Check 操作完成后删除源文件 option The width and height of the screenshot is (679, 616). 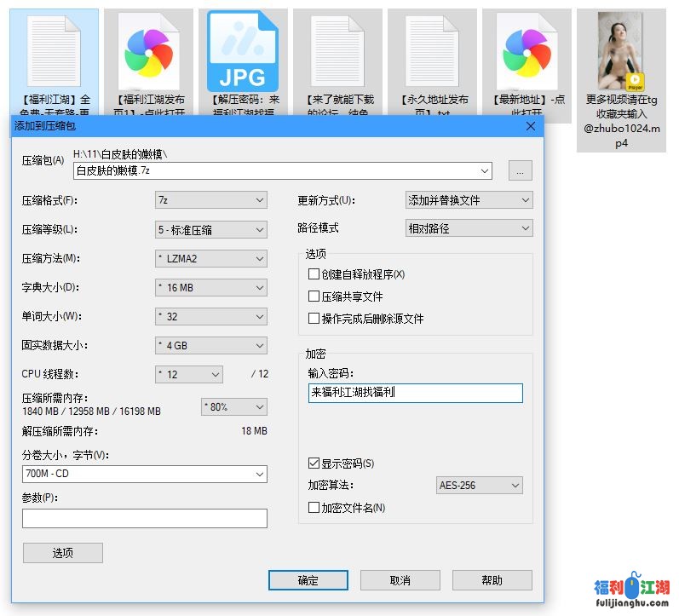click(314, 319)
